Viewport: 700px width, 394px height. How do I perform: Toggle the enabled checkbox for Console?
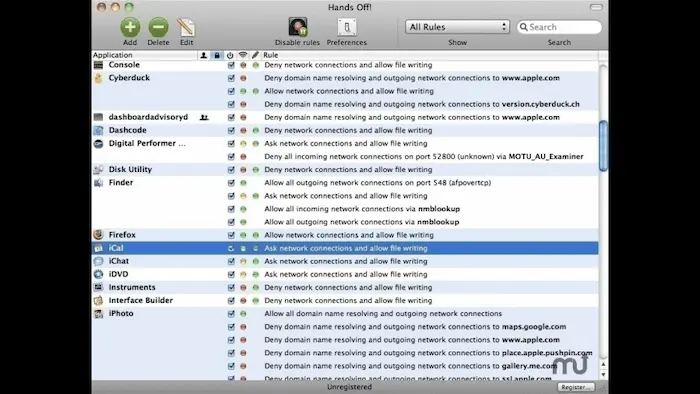click(x=231, y=65)
